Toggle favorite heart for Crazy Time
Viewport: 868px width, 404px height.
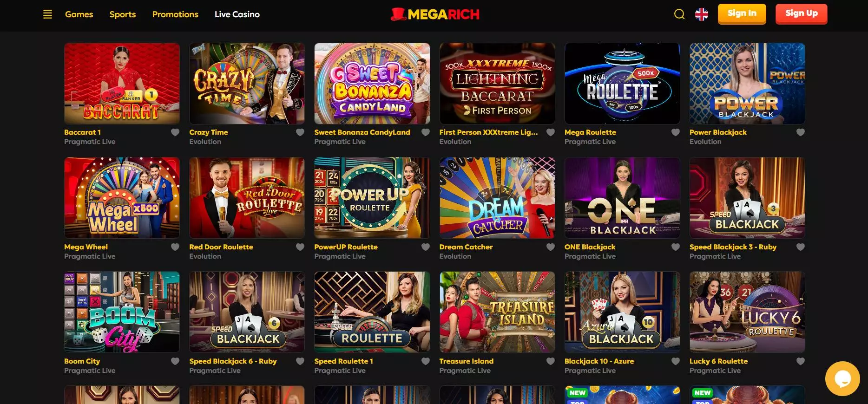point(300,132)
